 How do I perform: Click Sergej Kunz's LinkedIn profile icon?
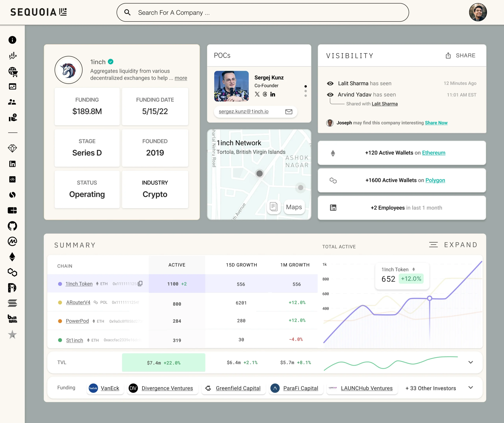[273, 94]
